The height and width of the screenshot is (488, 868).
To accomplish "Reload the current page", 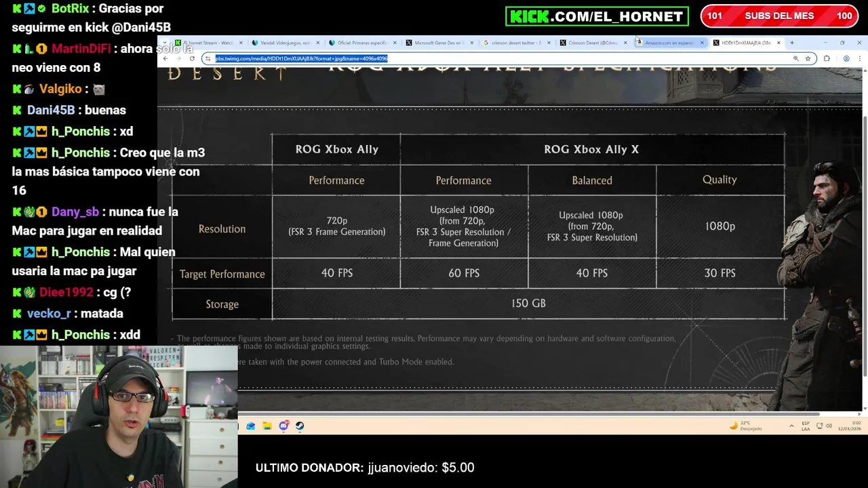I will click(192, 58).
